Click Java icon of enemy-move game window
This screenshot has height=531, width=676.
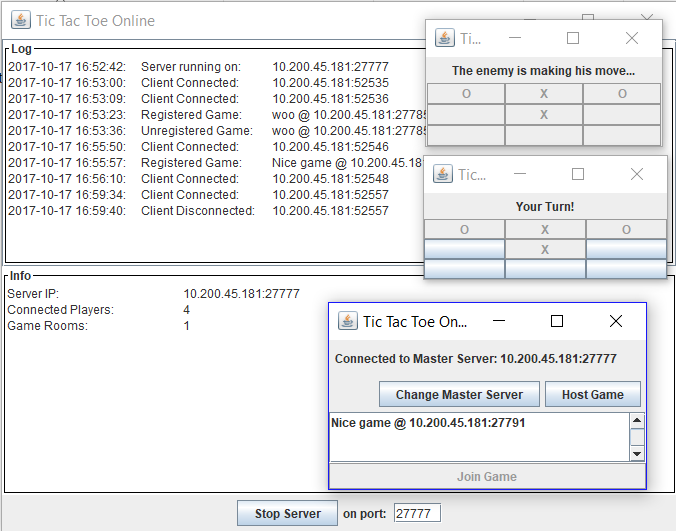point(445,38)
